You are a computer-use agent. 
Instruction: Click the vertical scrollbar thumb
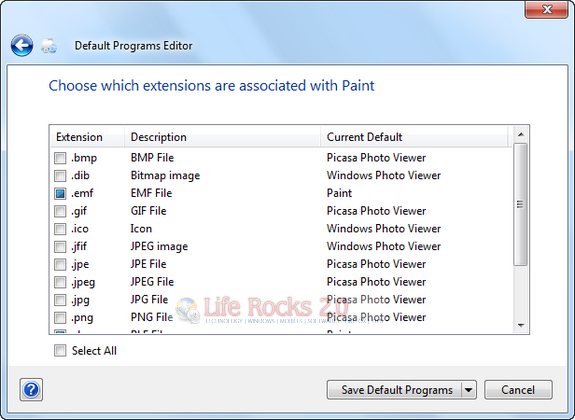pyautogui.click(x=520, y=204)
